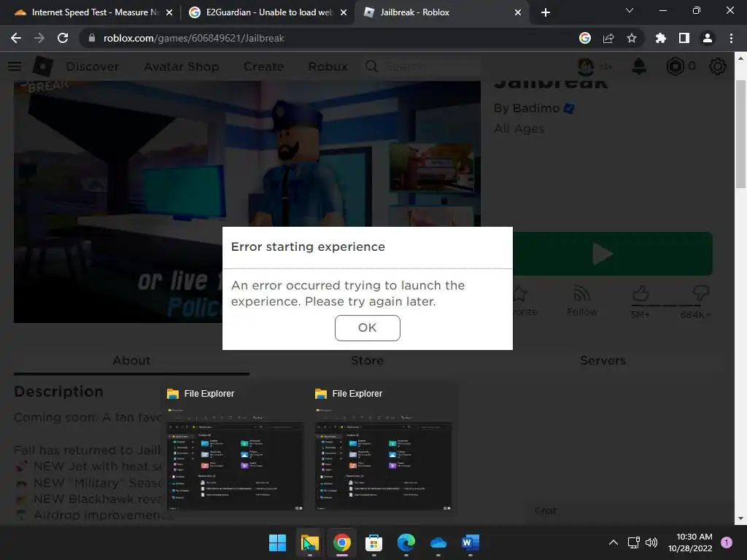Switch to the About tab
This screenshot has height=560, width=747.
pos(131,360)
